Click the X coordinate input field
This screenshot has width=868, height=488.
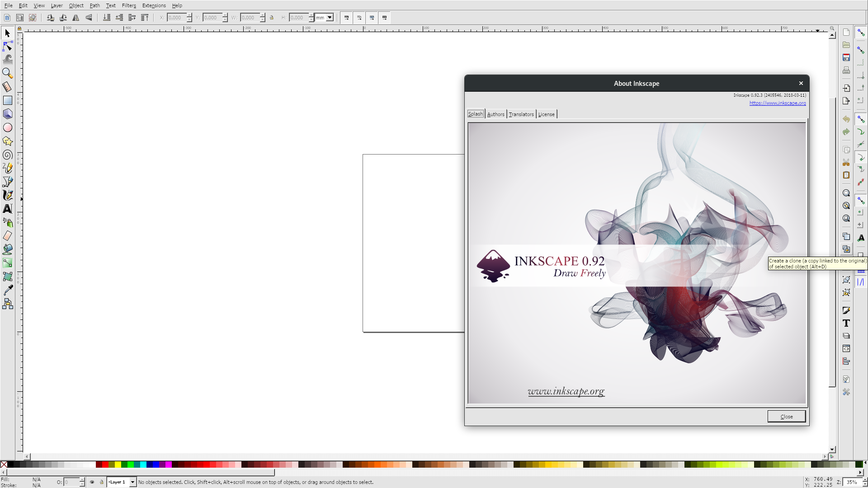pos(176,18)
